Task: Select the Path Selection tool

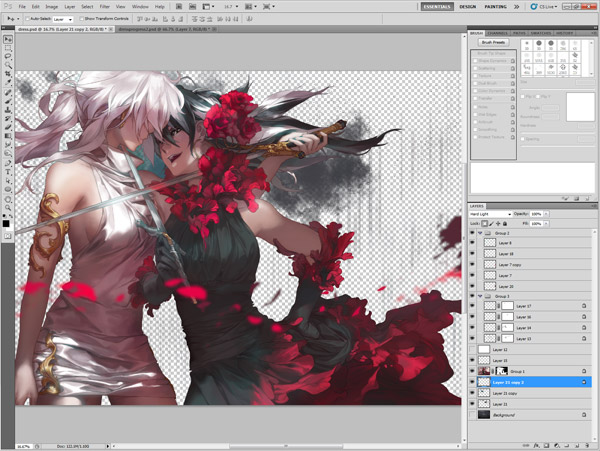Action: tap(8, 181)
